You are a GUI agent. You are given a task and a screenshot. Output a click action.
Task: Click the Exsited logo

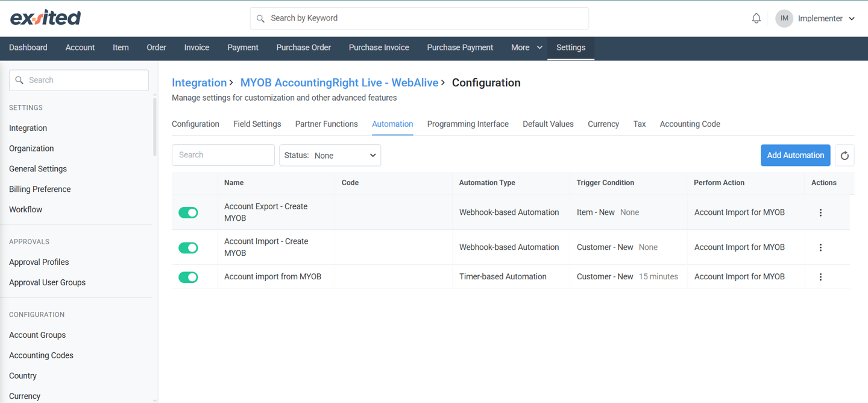(45, 18)
